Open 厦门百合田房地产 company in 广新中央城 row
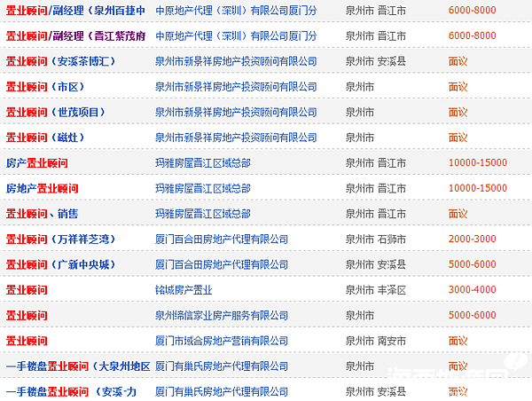The width and height of the screenshot is (532, 401). pos(222,265)
